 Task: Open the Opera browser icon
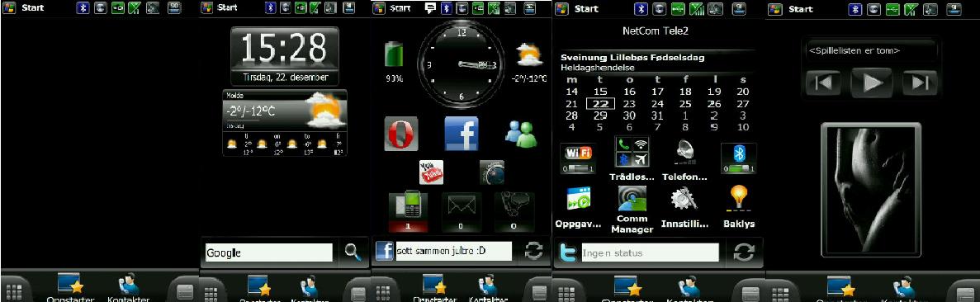pos(400,134)
